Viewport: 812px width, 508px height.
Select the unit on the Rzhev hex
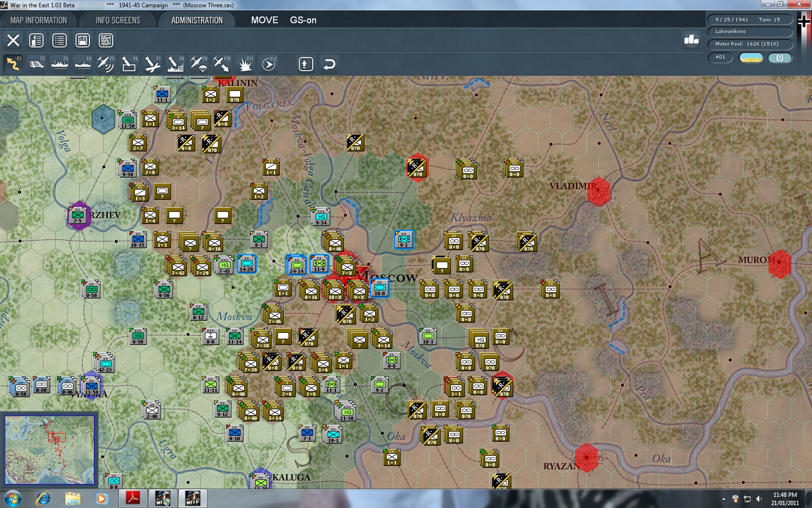pyautogui.click(x=78, y=216)
